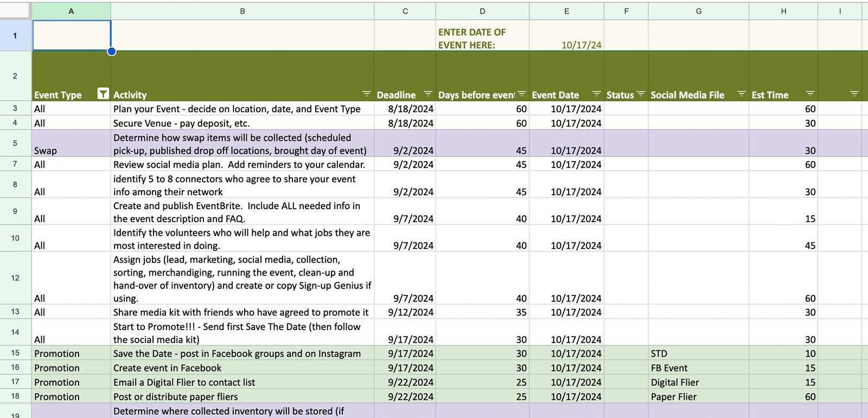Viewport: 868px width, 418px height.
Task: Click 'Share media kit with friends' cell
Action: coord(242,312)
